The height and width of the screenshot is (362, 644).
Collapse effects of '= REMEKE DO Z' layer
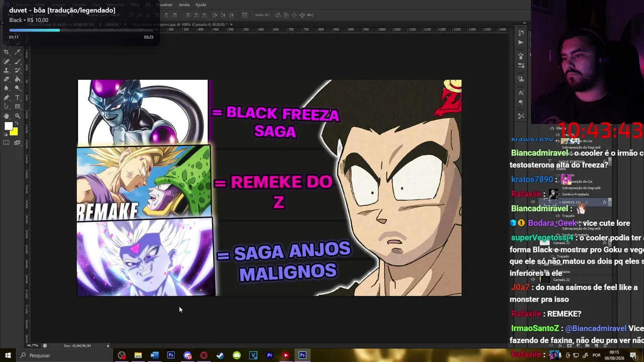pos(609,202)
